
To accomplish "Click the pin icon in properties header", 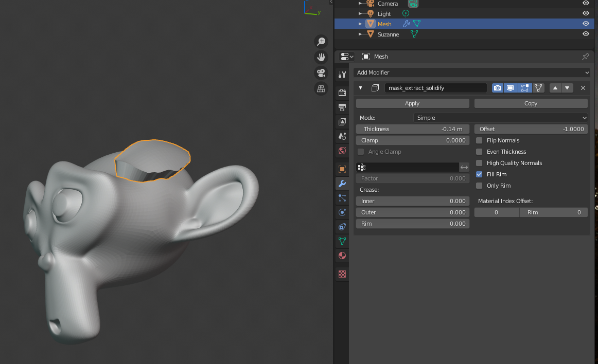I will click(x=586, y=57).
